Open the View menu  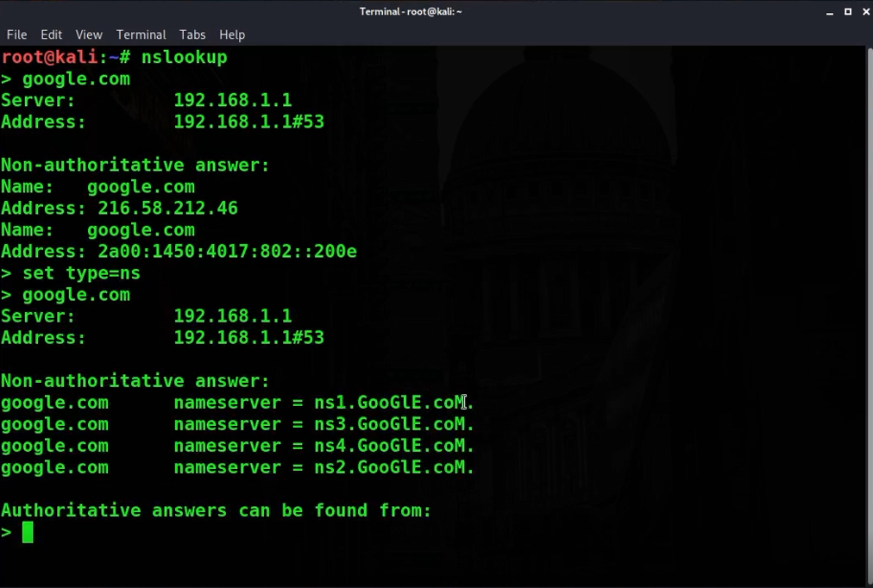[89, 34]
